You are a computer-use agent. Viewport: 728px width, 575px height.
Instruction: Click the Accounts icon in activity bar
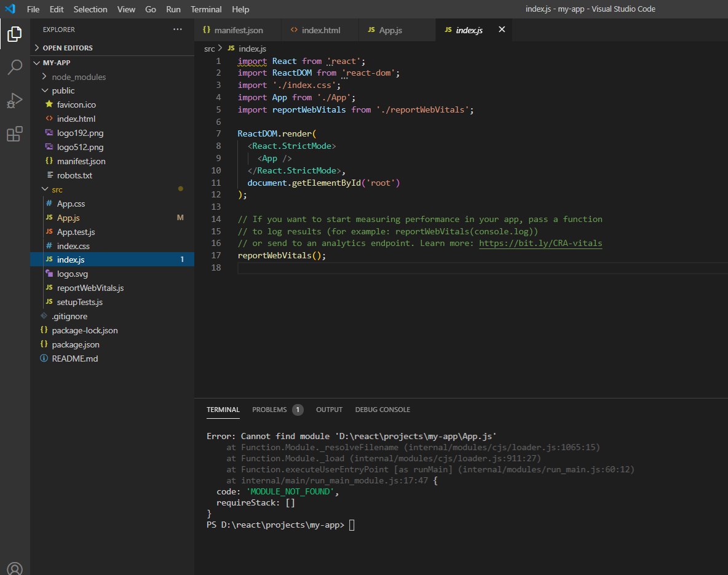[x=15, y=569]
